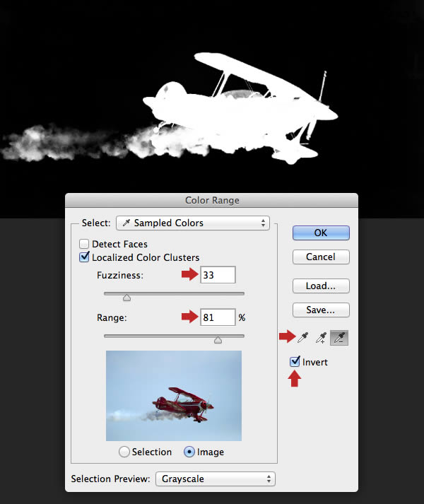Choose the Selection radio button
This screenshot has height=504, width=424.
coord(124,452)
